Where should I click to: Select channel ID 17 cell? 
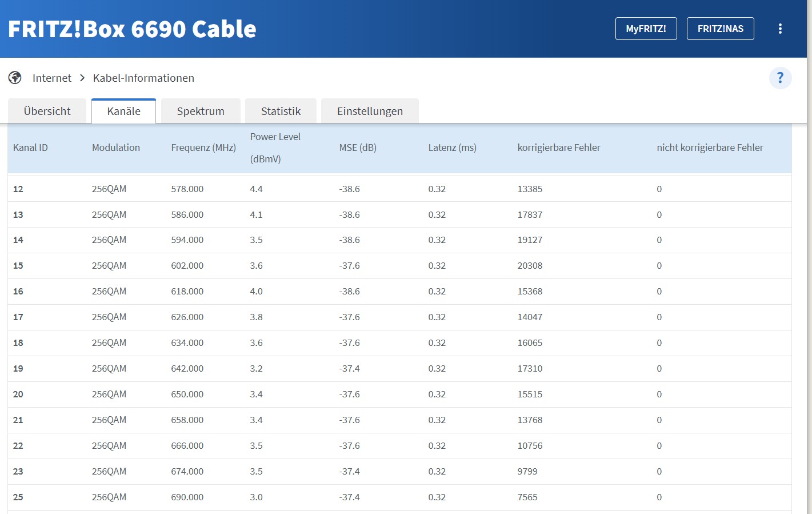tap(18, 317)
